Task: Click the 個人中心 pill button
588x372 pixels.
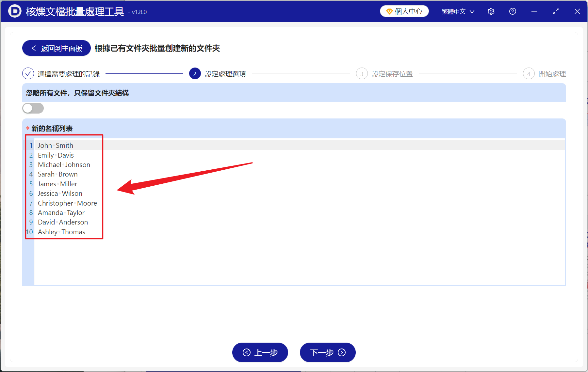Action: point(404,11)
